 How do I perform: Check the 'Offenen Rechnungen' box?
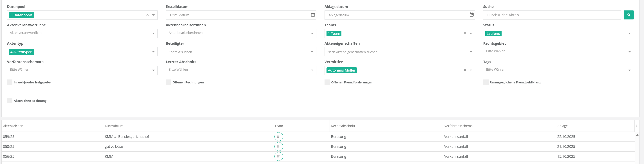[168, 82]
